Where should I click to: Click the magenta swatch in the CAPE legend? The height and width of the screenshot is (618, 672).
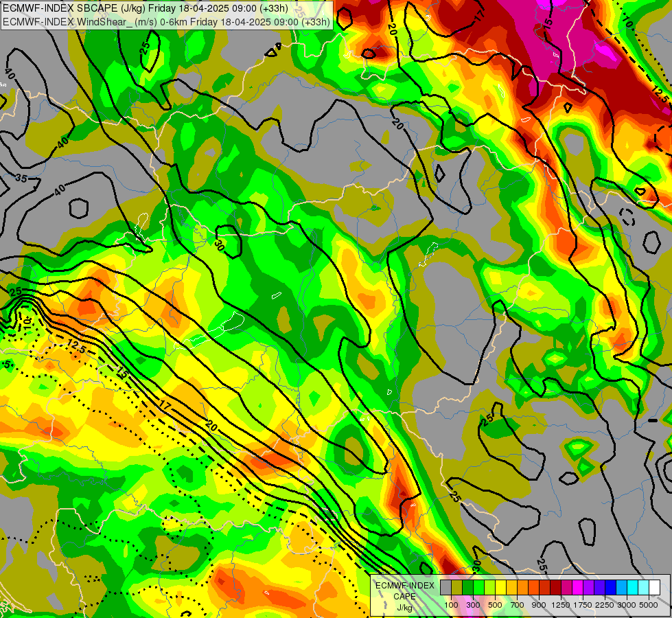pyautogui.click(x=577, y=588)
